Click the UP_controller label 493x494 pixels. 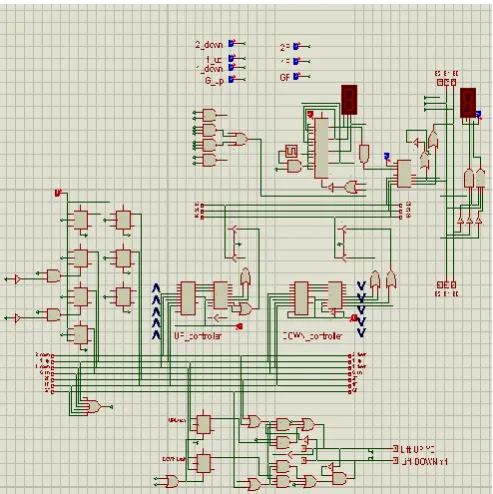tap(198, 336)
